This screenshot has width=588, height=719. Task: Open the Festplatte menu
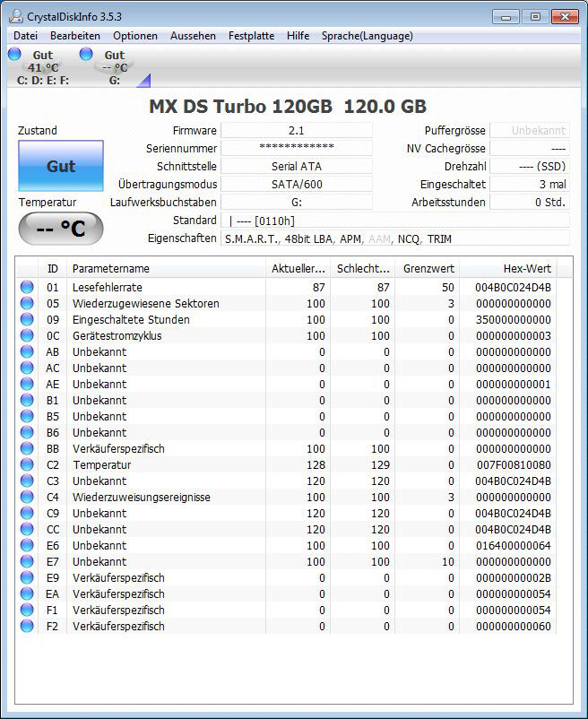[251, 36]
